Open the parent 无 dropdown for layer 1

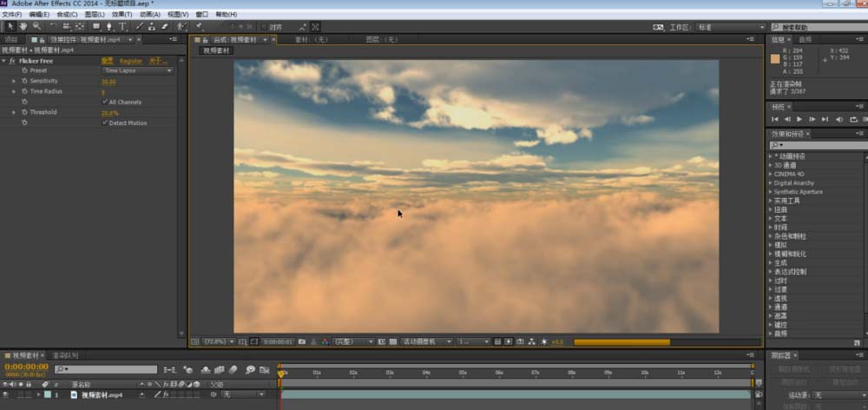tap(243, 395)
